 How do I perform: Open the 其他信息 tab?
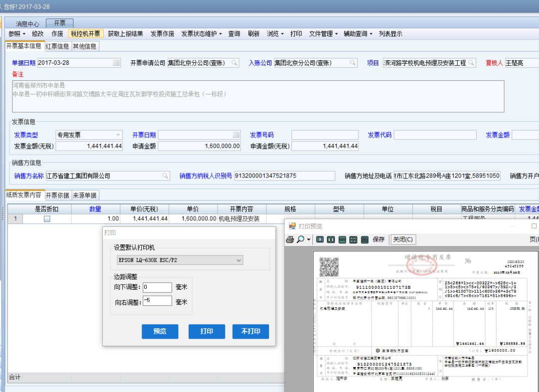[x=84, y=46]
